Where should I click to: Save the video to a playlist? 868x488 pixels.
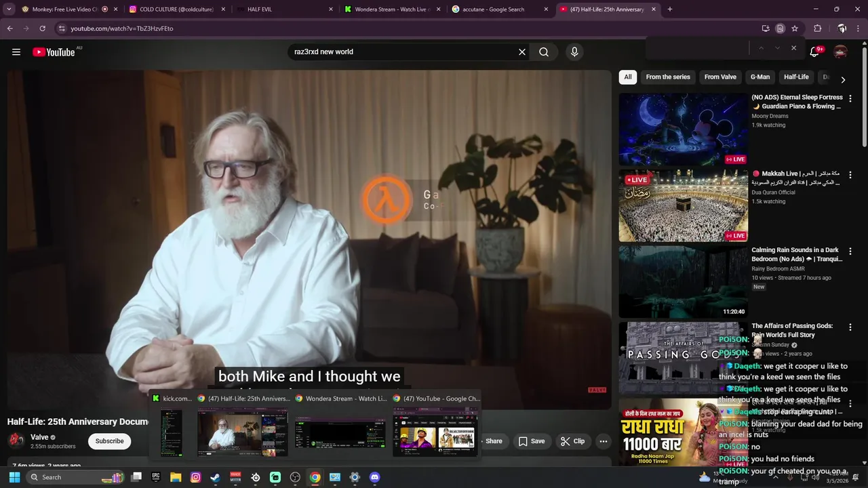[x=532, y=441]
